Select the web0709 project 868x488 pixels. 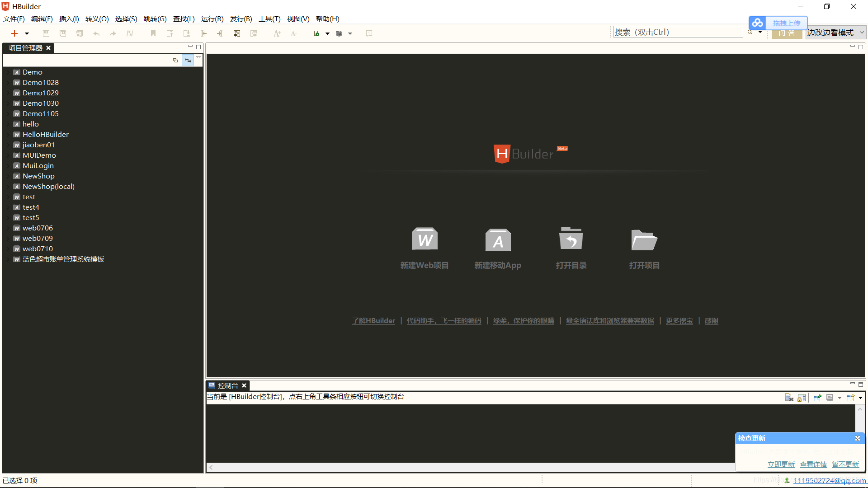(38, 238)
